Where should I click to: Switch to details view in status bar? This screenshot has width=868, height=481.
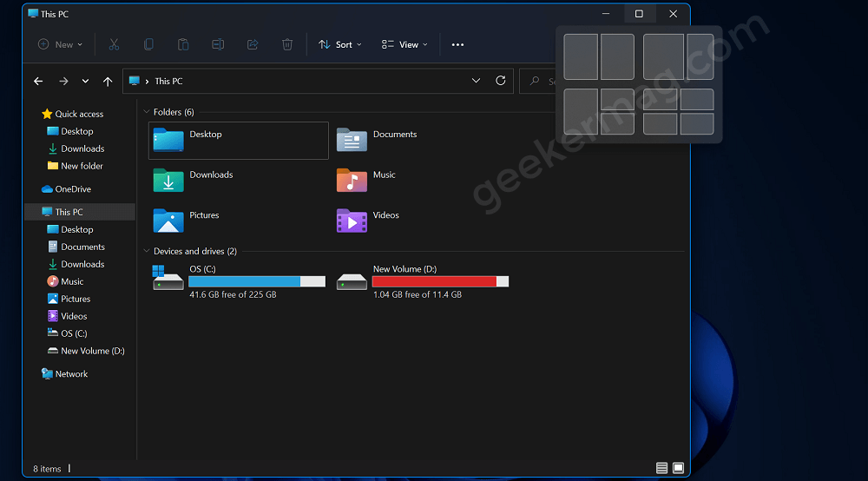pos(661,468)
